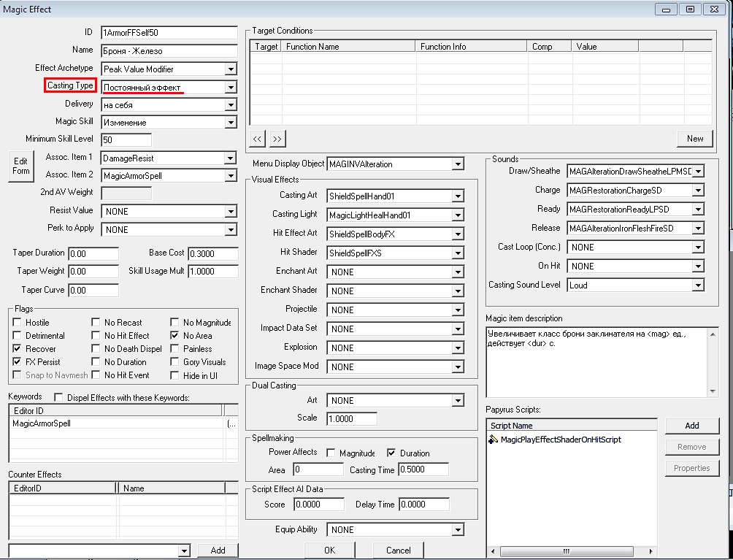Add a new Papyrus script
Viewport: 733px width, 560px height.
pyautogui.click(x=691, y=426)
